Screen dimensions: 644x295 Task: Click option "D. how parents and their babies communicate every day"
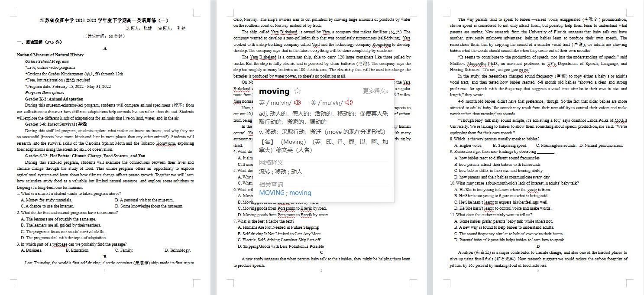click(502, 177)
